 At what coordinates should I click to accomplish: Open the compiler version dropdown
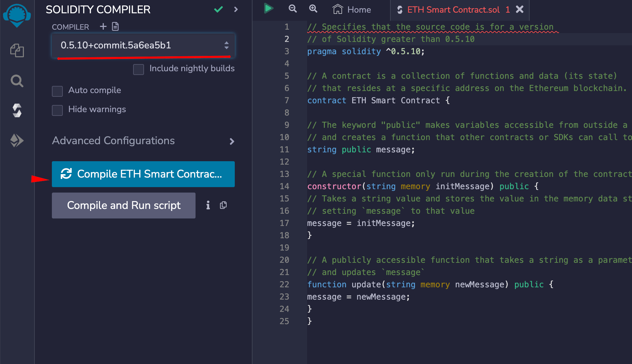pos(143,45)
